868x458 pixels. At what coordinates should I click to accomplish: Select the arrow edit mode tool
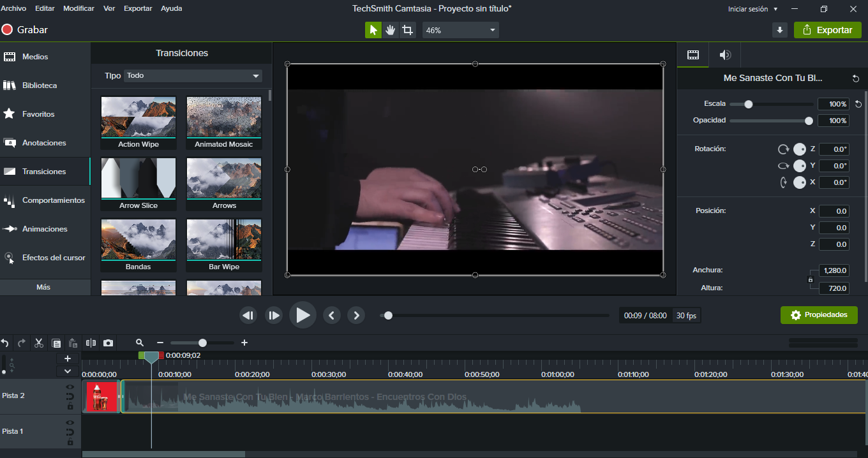pyautogui.click(x=373, y=30)
